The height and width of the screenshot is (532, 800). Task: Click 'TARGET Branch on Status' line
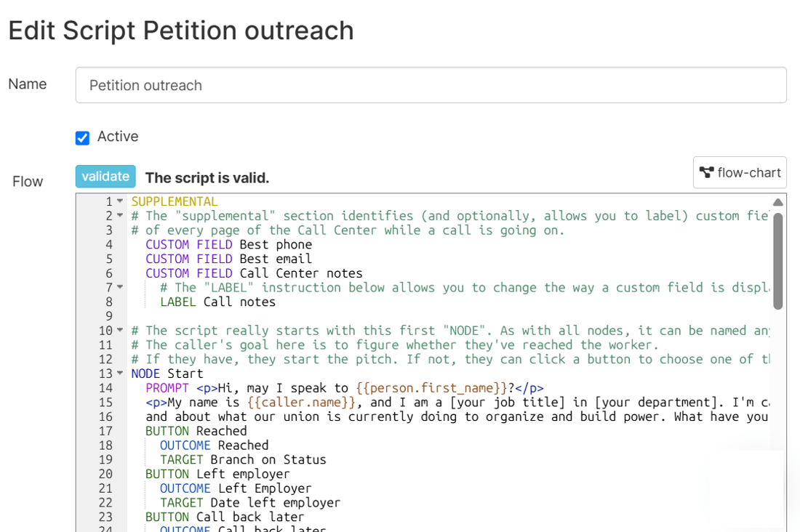[x=243, y=459]
